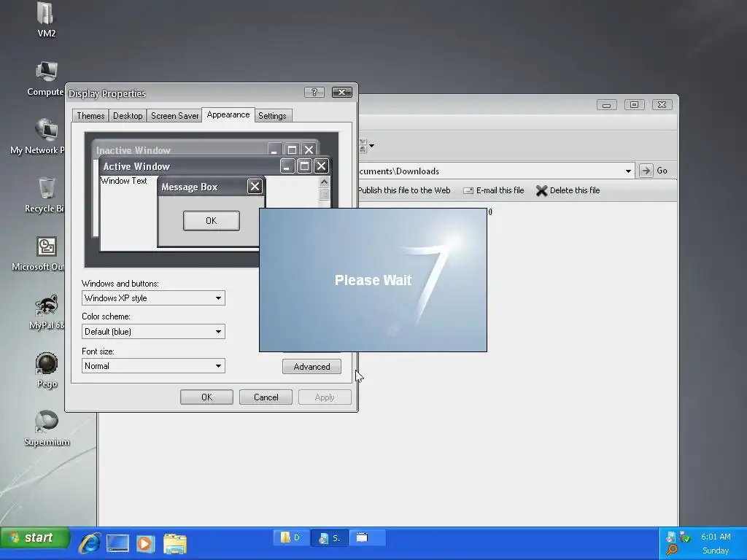Click the magnifier icon in system tray
This screenshot has height=560, width=747.
tap(672, 550)
